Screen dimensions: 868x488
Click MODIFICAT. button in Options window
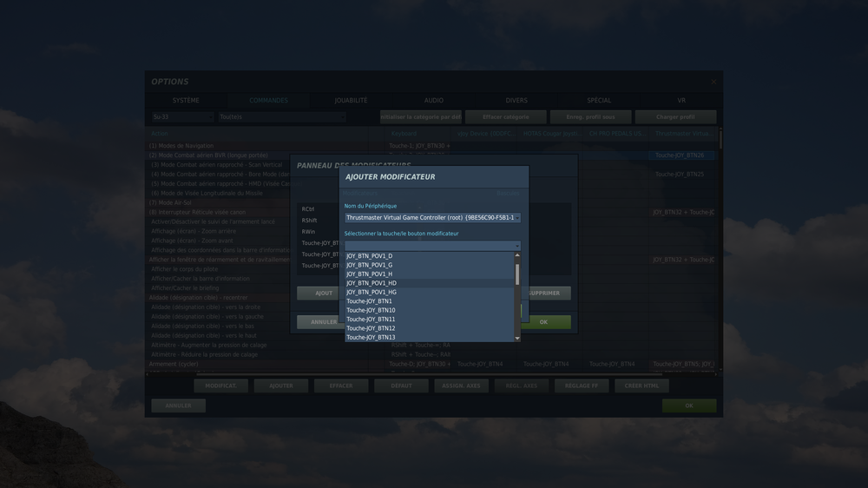[x=220, y=386]
